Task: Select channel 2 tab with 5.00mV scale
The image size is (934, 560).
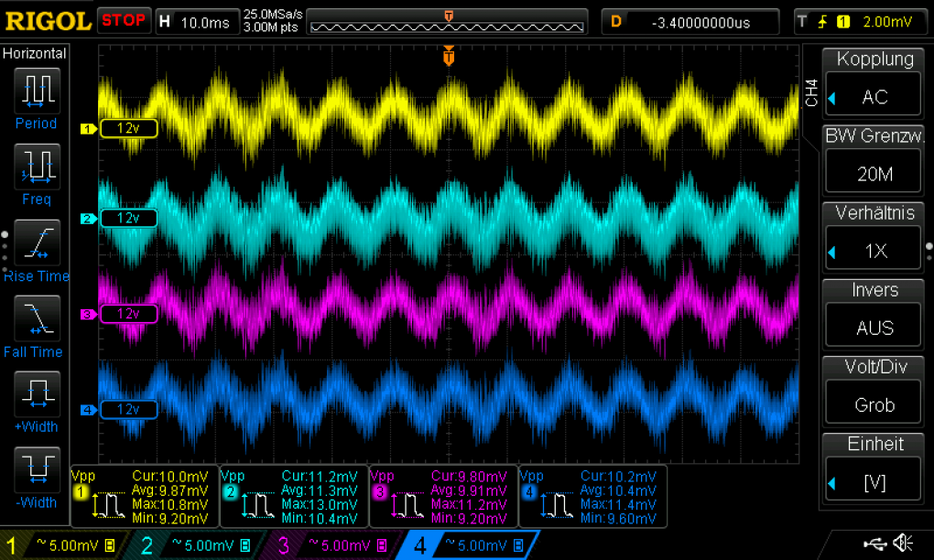Action: tap(199, 545)
